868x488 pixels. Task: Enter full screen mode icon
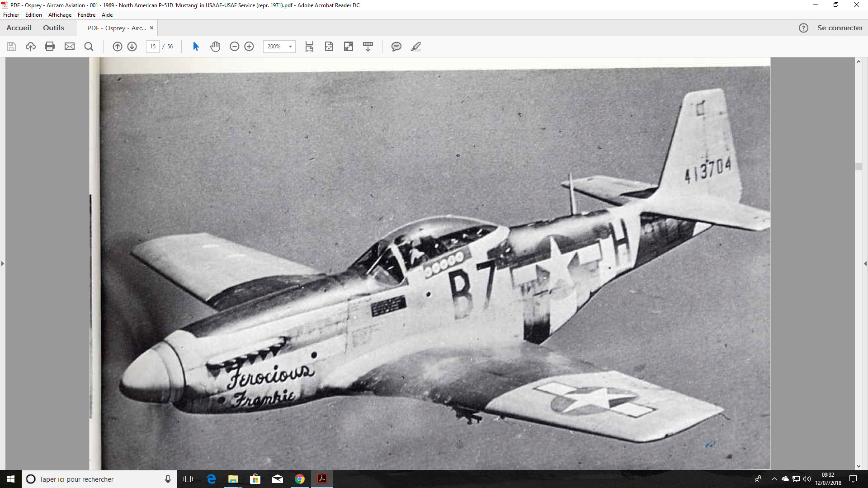(x=349, y=47)
